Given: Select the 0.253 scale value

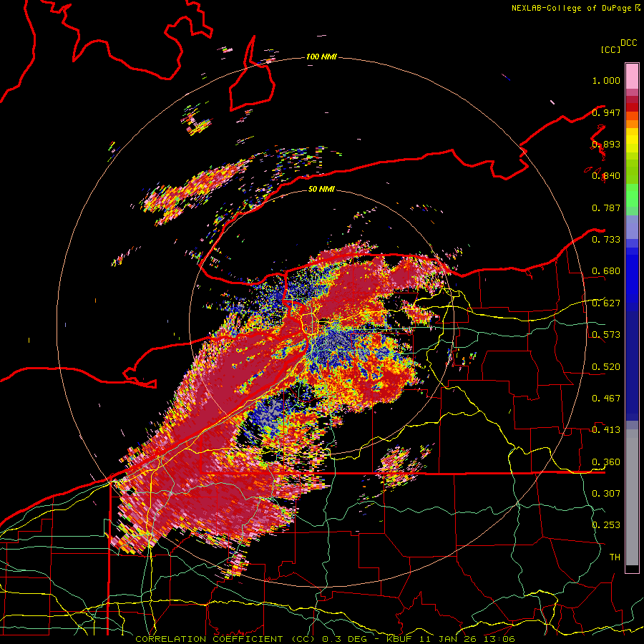Looking at the screenshot, I should point(606,525).
